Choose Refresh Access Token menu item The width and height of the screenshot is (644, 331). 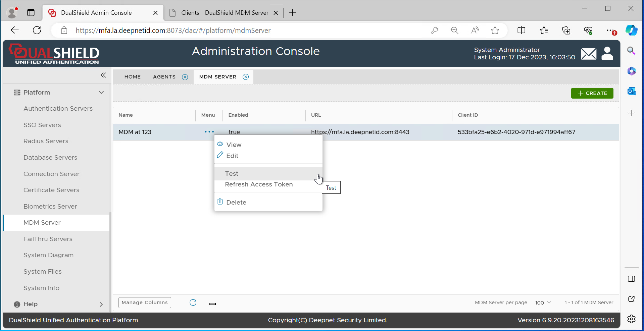[x=259, y=184]
